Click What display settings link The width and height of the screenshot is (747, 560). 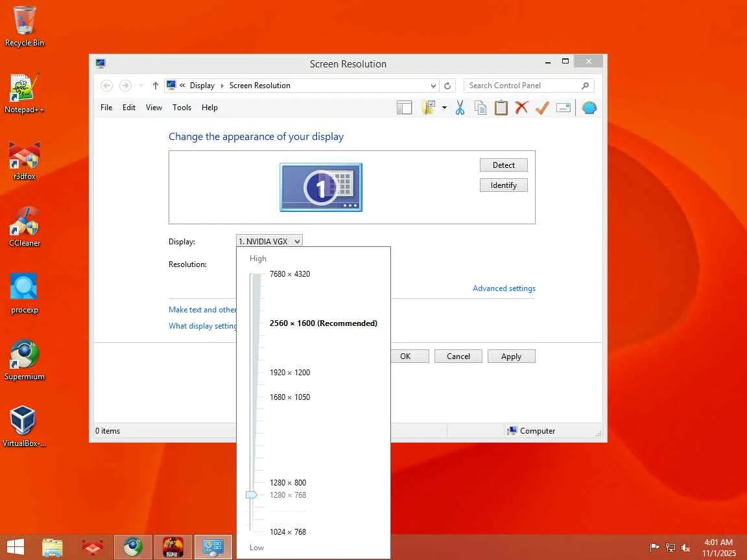202,326
